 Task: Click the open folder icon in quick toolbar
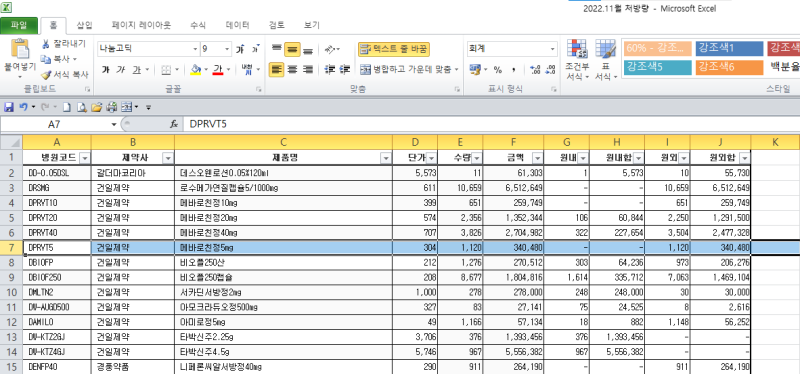click(x=96, y=107)
